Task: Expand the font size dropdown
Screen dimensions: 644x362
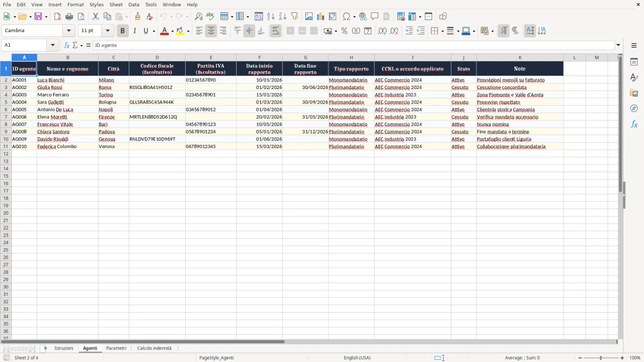Action: pyautogui.click(x=107, y=31)
